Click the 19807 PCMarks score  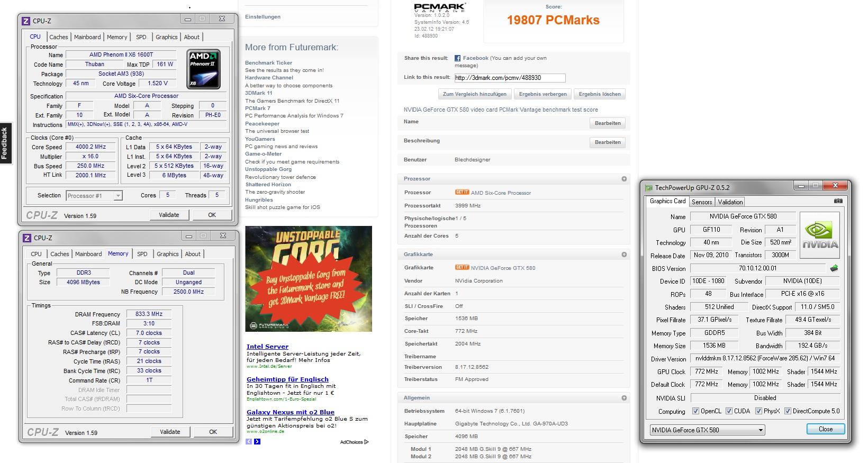pyautogui.click(x=553, y=20)
